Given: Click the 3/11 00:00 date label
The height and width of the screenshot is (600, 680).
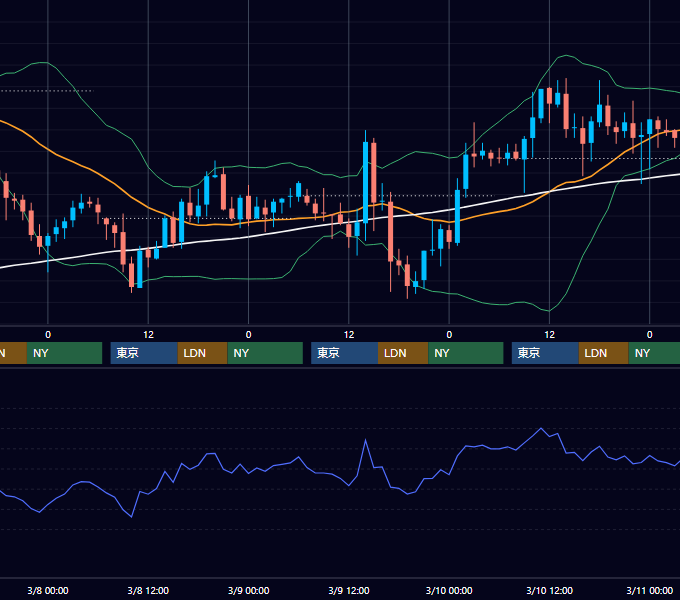Looking at the screenshot, I should pos(650,590).
